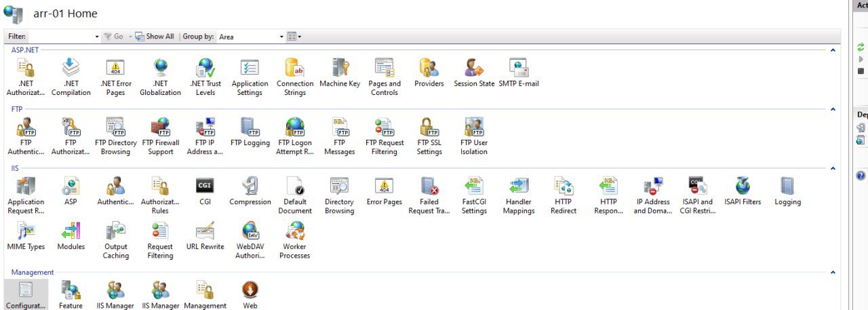The image size is (868, 310).
Task: Open Failed Request Tracing Rules
Action: point(429,195)
